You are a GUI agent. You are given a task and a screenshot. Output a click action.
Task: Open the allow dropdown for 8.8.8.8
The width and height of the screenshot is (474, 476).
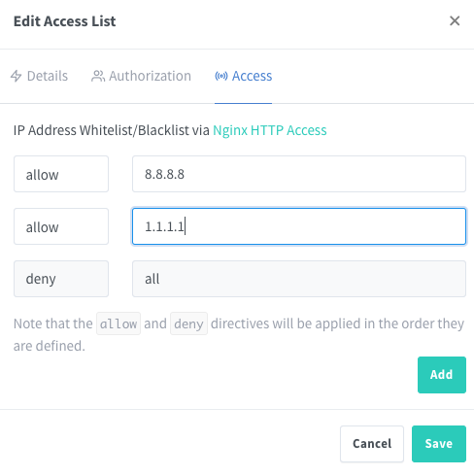(x=61, y=174)
